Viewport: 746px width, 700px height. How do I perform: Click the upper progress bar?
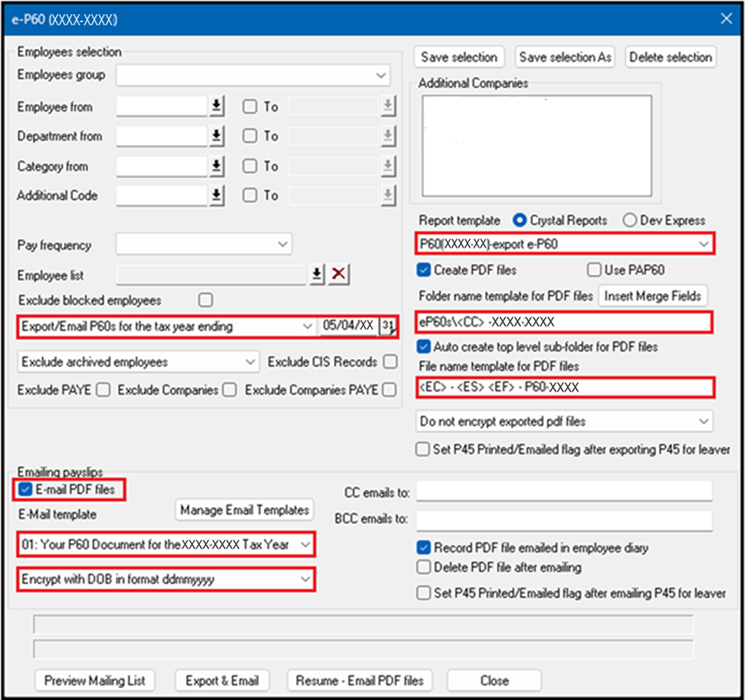364,624
